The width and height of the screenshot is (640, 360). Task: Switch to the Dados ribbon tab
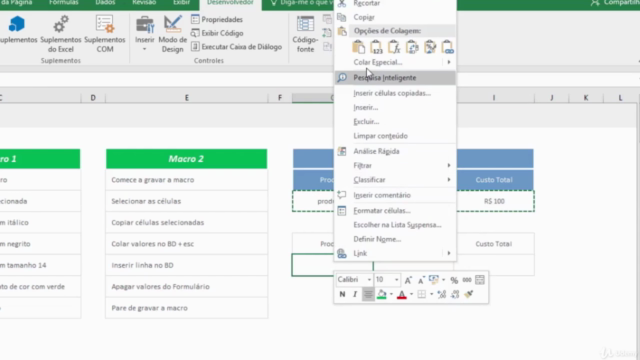click(105, 3)
